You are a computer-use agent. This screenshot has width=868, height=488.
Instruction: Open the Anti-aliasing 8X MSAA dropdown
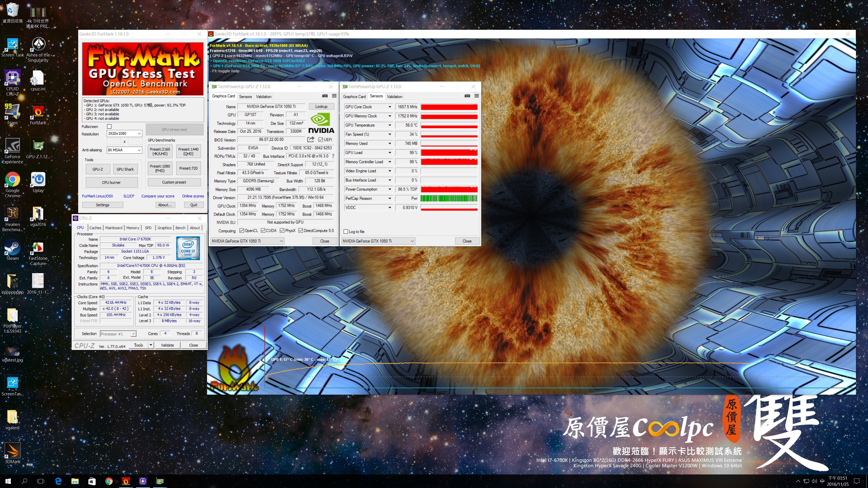[124, 150]
